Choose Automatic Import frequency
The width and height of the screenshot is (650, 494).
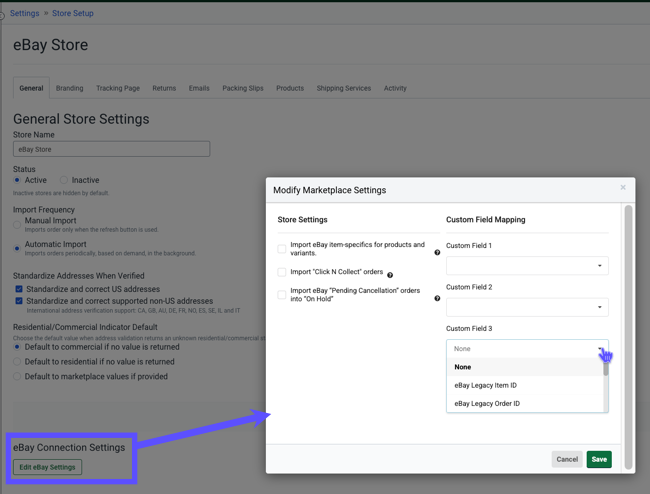pos(17,248)
